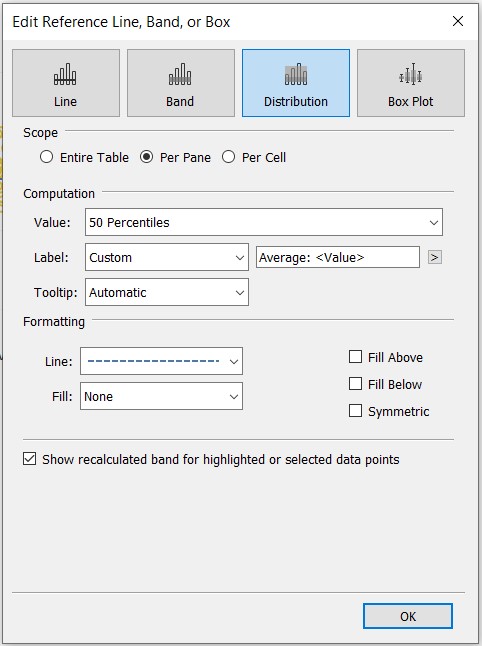Open the Line style dropdown
This screenshot has width=482, height=646.
coord(161,361)
